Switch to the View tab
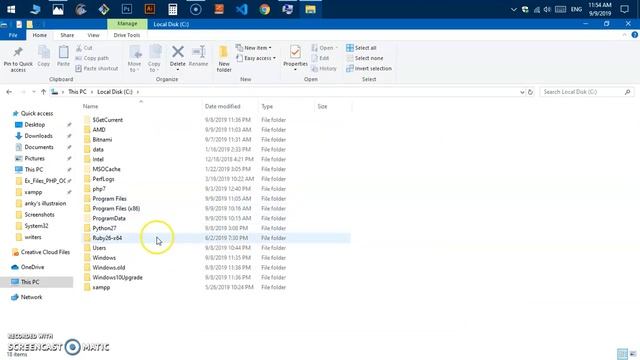This screenshot has height=360, width=640. [x=93, y=35]
